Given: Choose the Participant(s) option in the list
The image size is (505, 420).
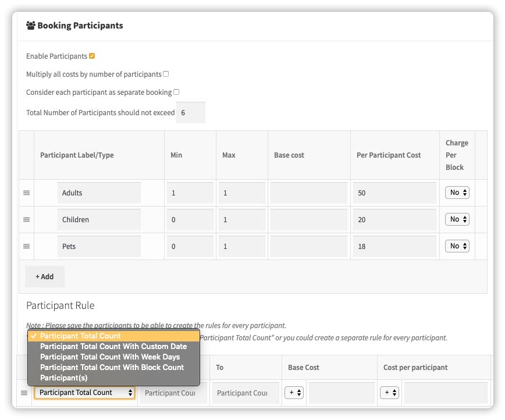Looking at the screenshot, I should pos(113,378).
